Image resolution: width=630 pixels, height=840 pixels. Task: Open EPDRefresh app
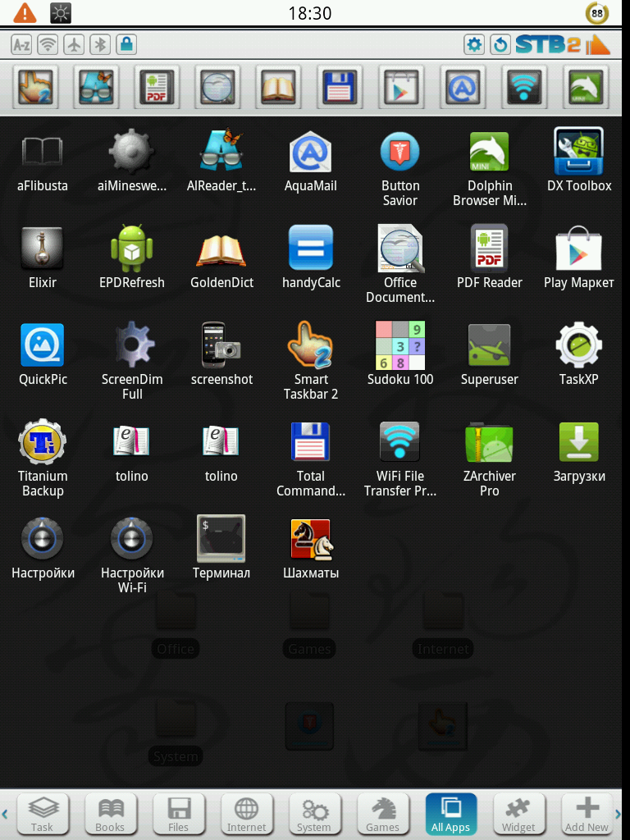tap(132, 257)
